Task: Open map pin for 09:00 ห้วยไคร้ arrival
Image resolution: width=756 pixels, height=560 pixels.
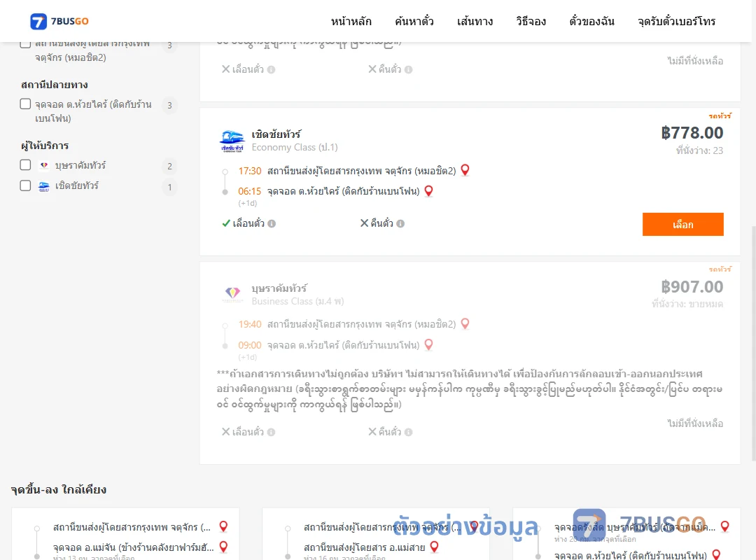Action: (x=428, y=345)
